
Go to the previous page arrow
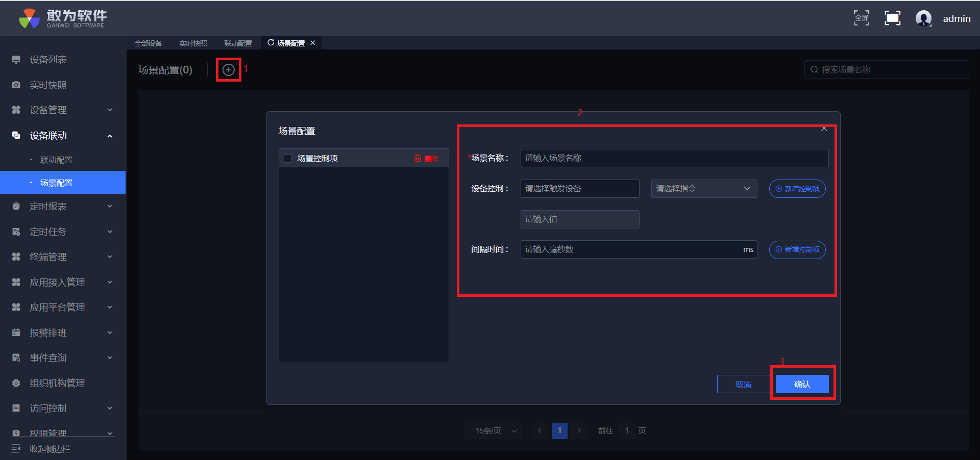540,431
